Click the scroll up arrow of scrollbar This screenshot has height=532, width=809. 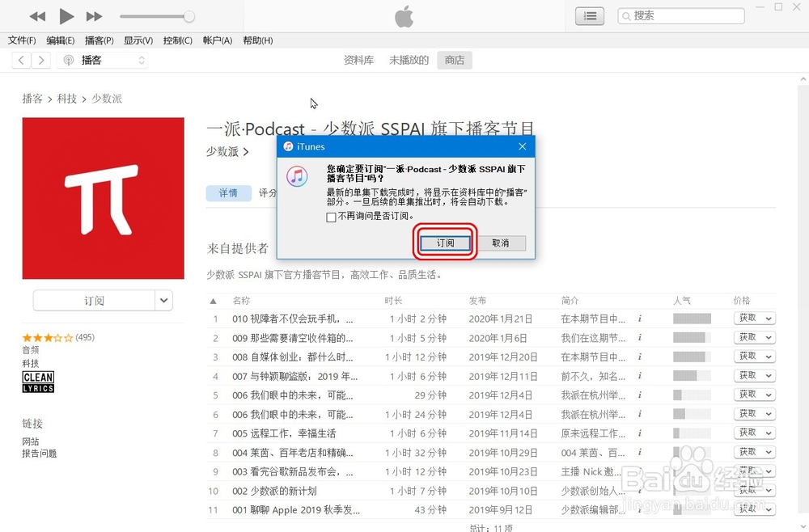(803, 79)
